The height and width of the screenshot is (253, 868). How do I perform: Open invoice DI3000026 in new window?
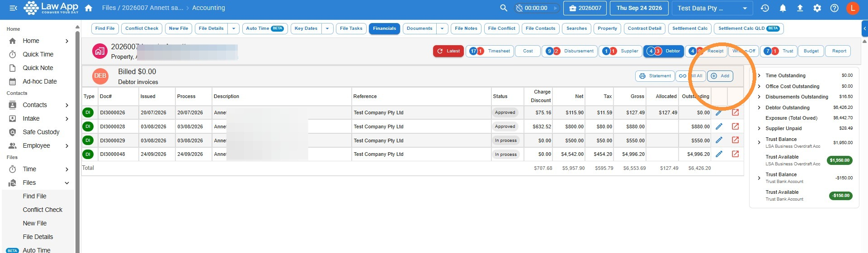736,112
